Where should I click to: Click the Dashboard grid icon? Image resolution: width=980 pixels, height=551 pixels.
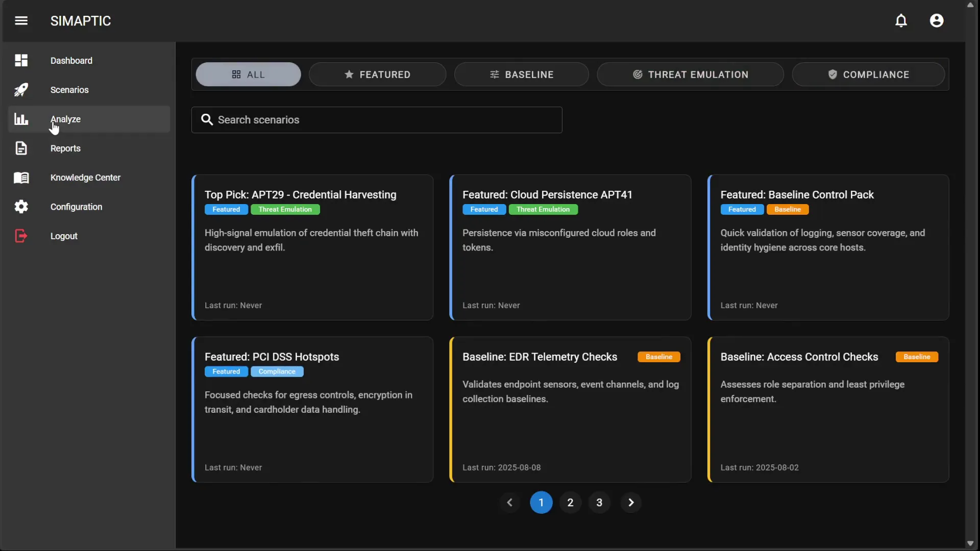(x=21, y=61)
